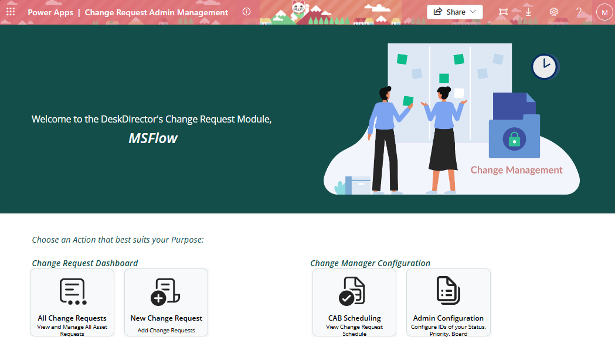
Task: Open the CAB Scheduling card label
Action: pyautogui.click(x=355, y=318)
